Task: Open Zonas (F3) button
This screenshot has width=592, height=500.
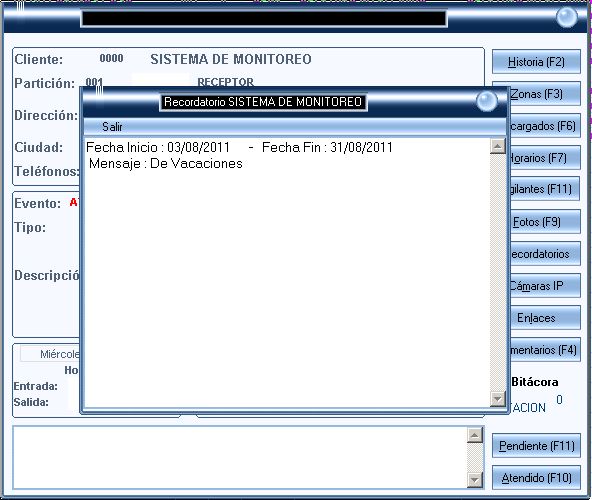Action: pos(546,94)
